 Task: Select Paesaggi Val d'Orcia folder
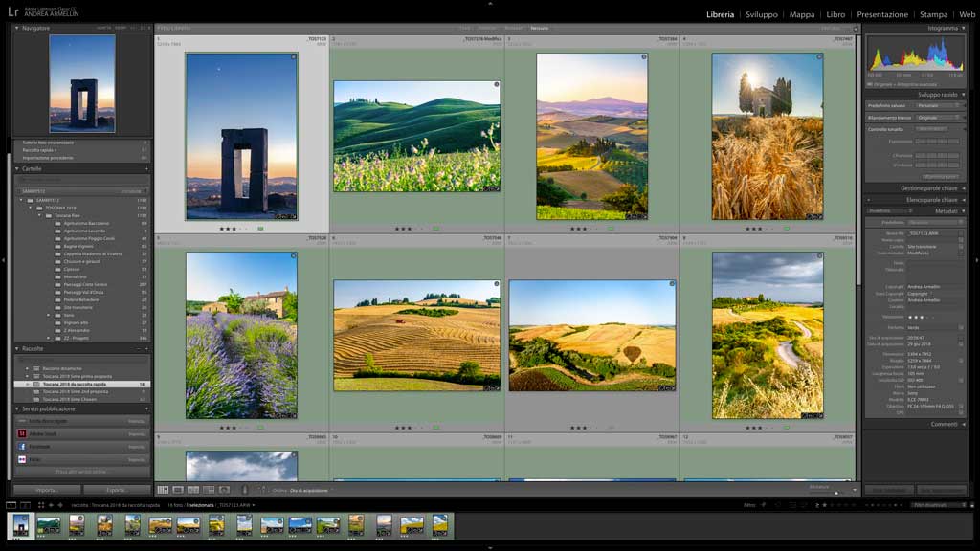click(x=84, y=293)
